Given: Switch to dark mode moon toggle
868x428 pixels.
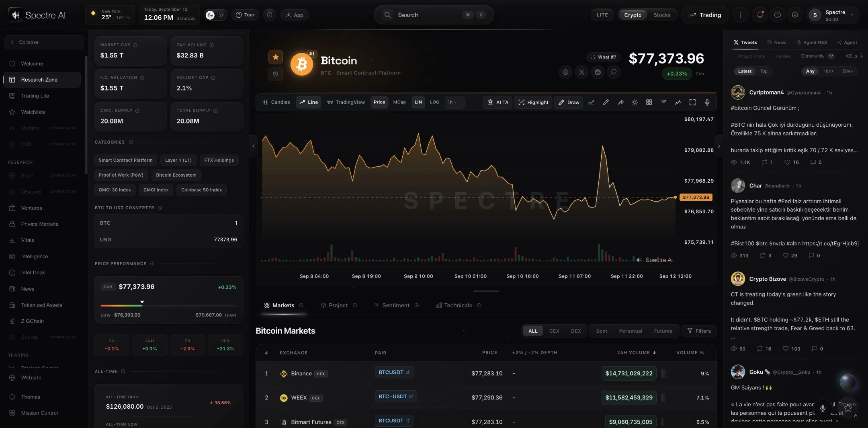Looking at the screenshot, I should click(x=210, y=15).
